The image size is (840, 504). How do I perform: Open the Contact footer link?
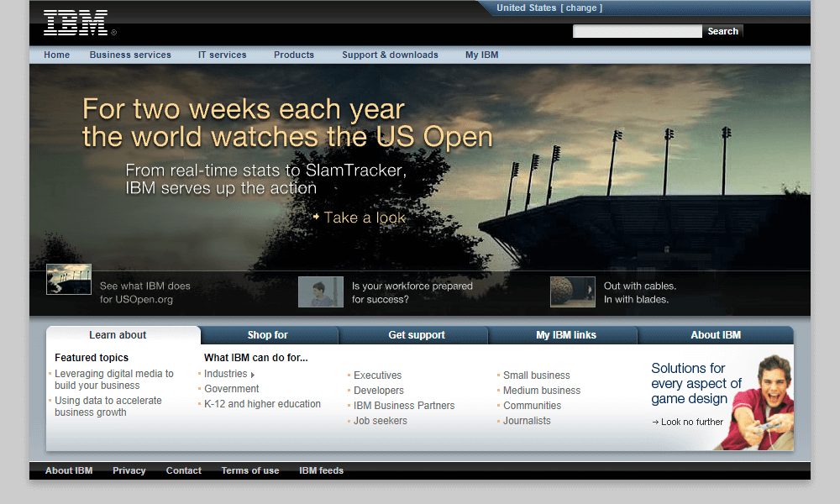184,470
